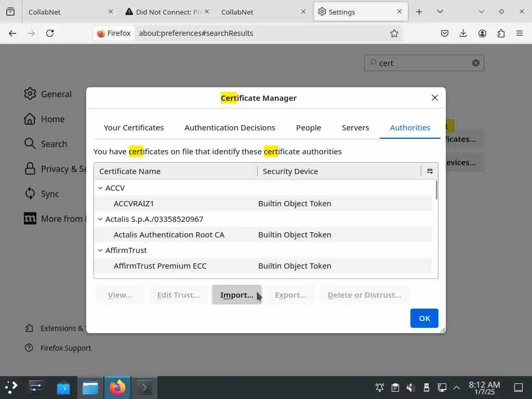Click the show desktop icon
Image resolution: width=532 pixels, height=399 pixels.
pyautogui.click(x=518, y=387)
